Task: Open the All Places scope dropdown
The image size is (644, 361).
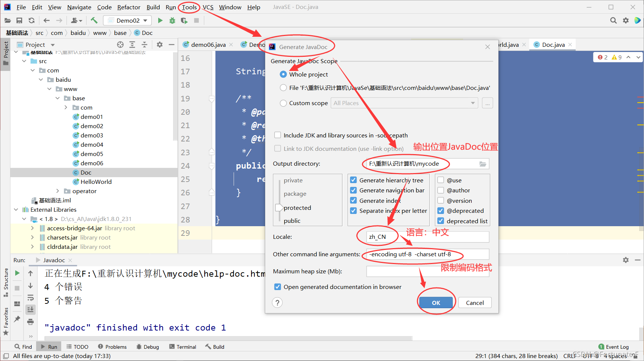Action: pyautogui.click(x=404, y=103)
